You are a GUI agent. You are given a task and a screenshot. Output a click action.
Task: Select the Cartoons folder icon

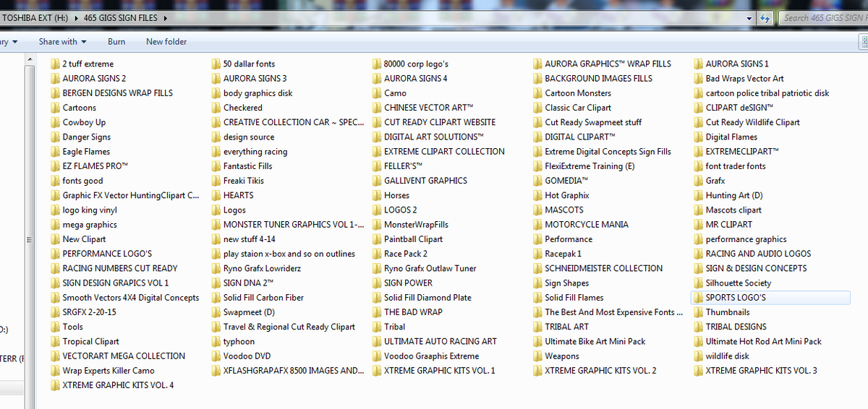point(56,108)
